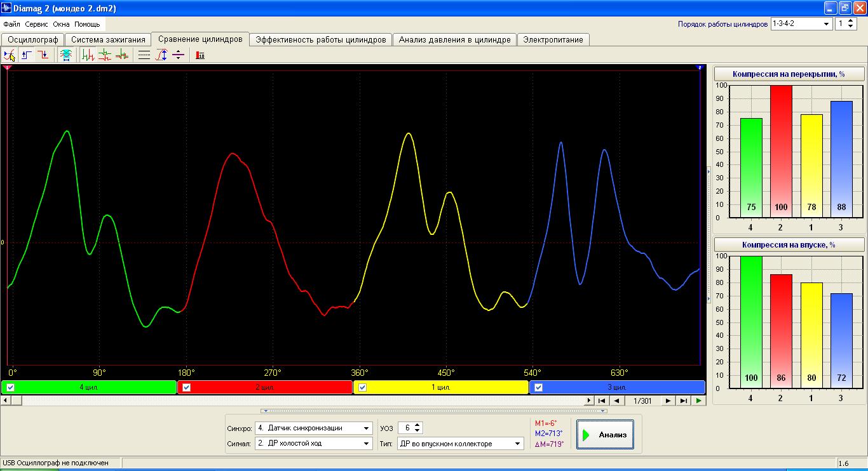Select the overlaid cylinder waveforms icon
The height and width of the screenshot is (471, 868).
click(x=121, y=55)
